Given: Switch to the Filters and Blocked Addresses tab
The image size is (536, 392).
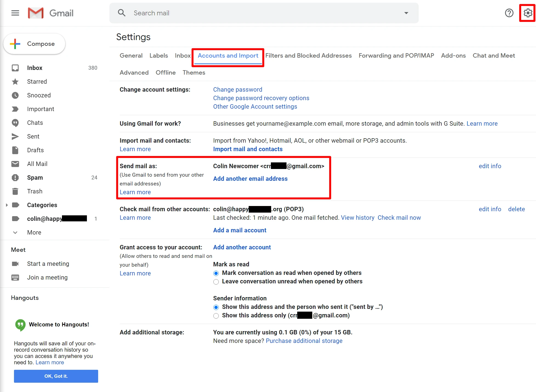Looking at the screenshot, I should click(308, 55).
